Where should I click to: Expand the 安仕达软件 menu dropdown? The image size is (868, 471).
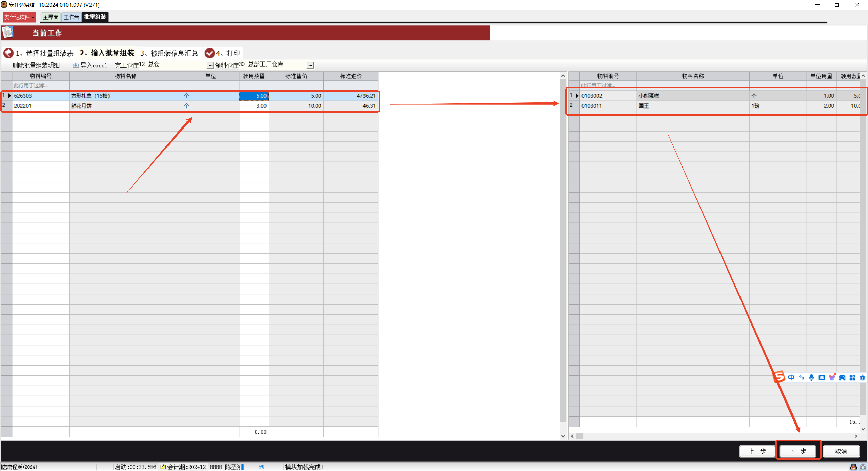19,17
